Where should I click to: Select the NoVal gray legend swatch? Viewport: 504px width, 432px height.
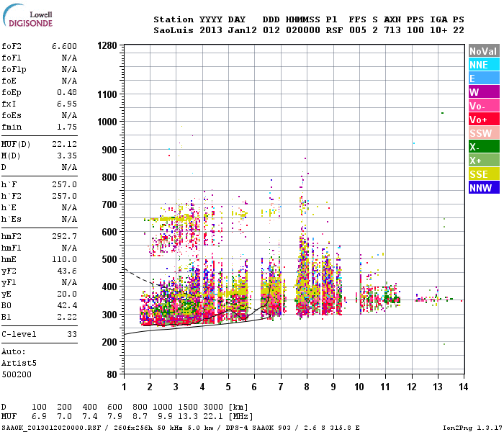[484, 51]
